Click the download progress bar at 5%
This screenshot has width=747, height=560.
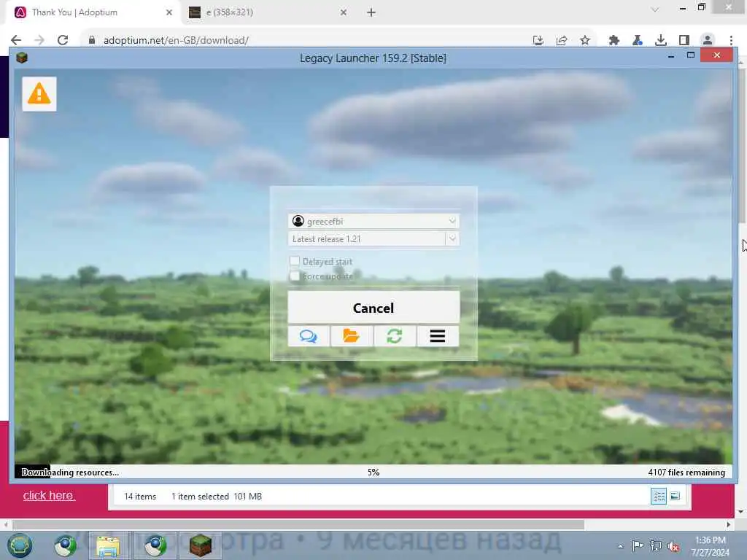(373, 472)
